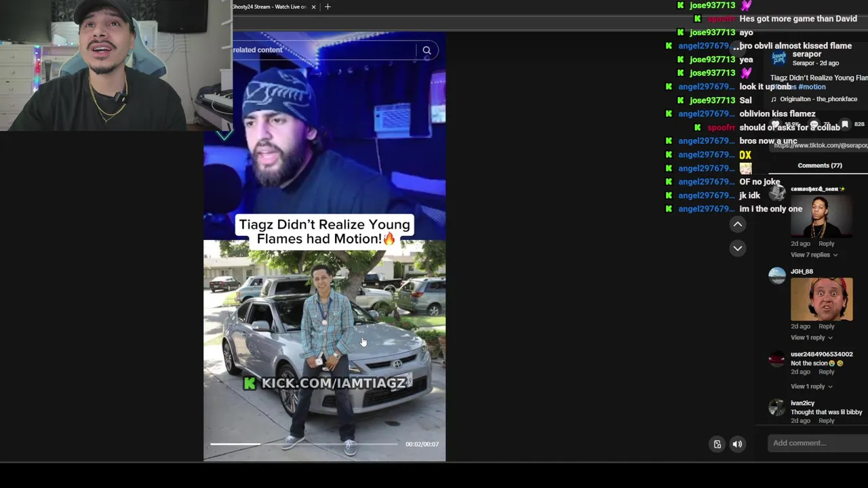Go to previous video with up arrow
This screenshot has height=488, width=868.
(x=738, y=224)
